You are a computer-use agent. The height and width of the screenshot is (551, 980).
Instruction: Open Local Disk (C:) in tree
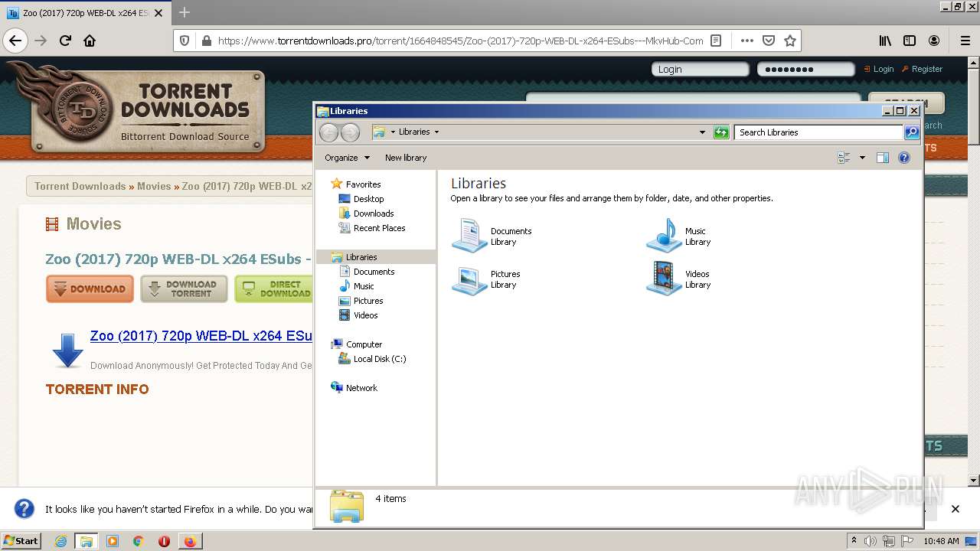point(380,359)
